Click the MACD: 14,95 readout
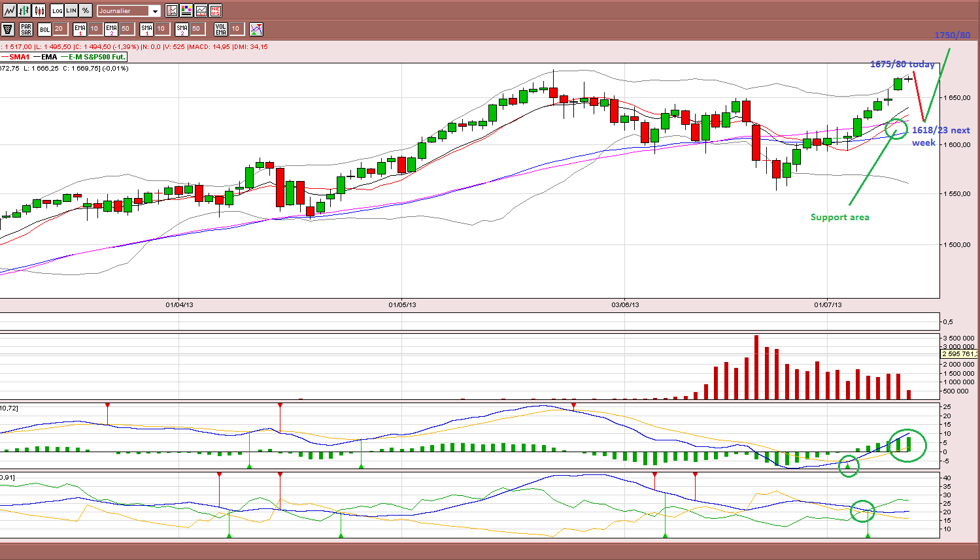The width and height of the screenshot is (980, 560). 209,47
